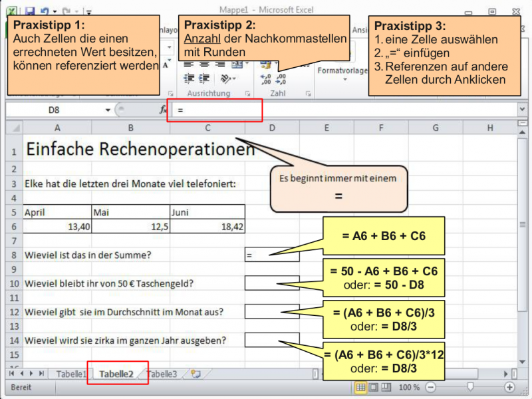
Task: Click the zoom slider handle
Action: coord(470,386)
